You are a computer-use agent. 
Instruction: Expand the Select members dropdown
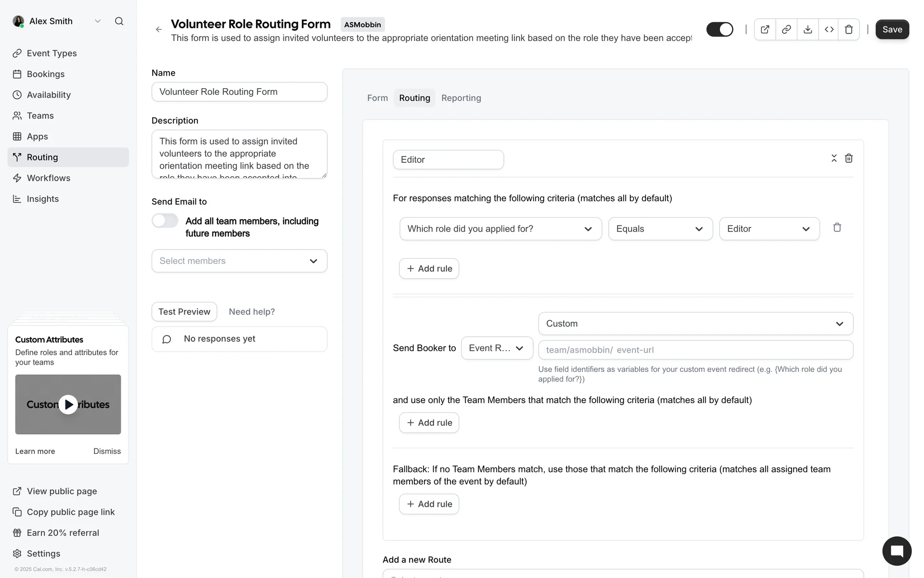(x=239, y=261)
